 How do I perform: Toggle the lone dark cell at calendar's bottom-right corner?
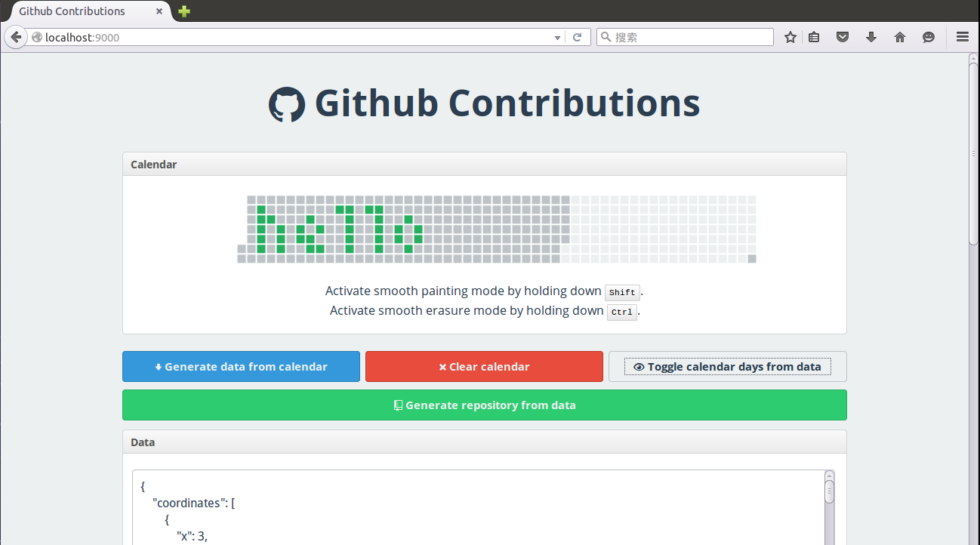tap(752, 259)
